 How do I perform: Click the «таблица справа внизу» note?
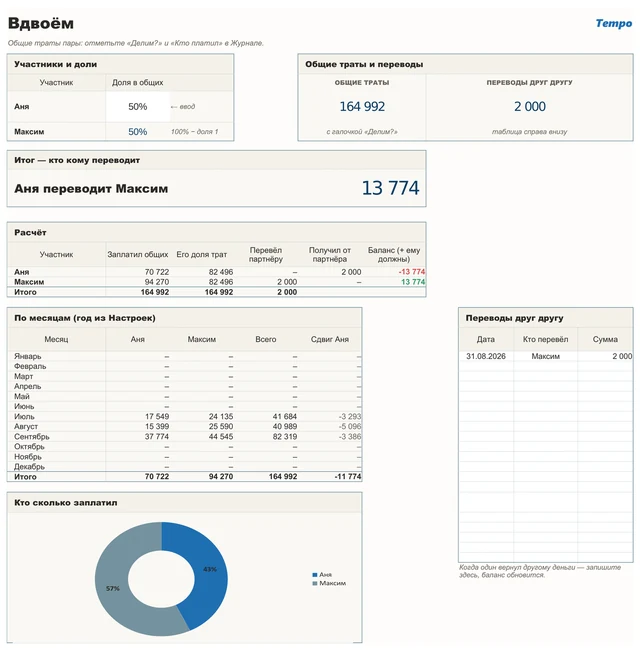[529, 132]
